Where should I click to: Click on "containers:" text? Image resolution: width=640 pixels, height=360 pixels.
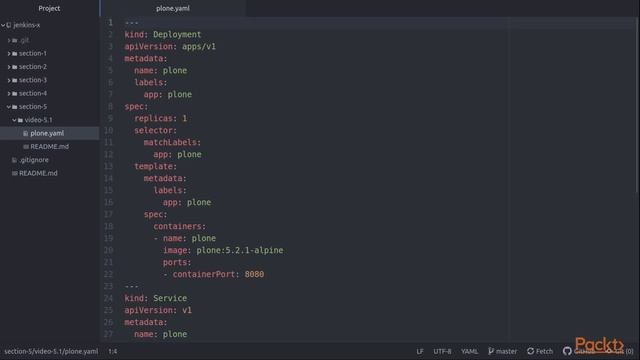coord(180,226)
